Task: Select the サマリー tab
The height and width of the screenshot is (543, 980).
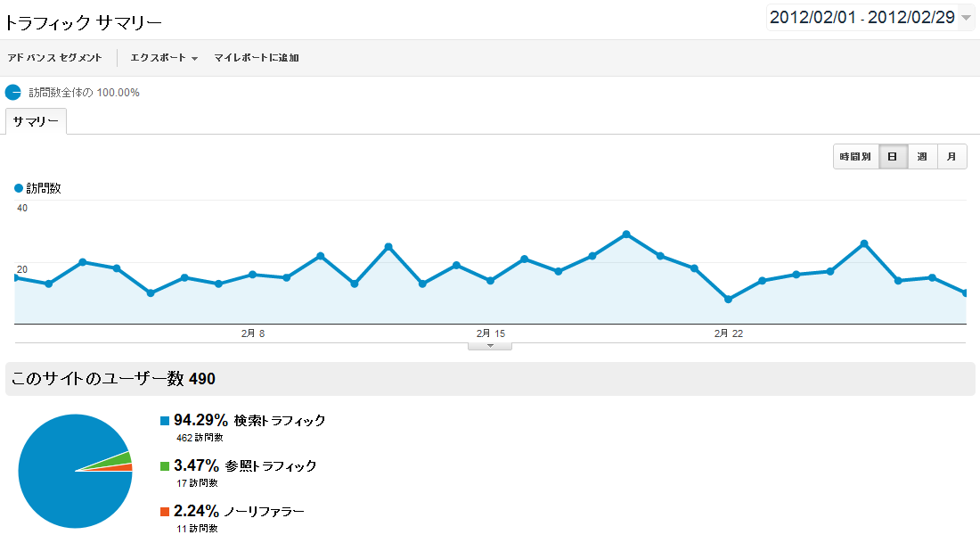Action: [x=36, y=121]
